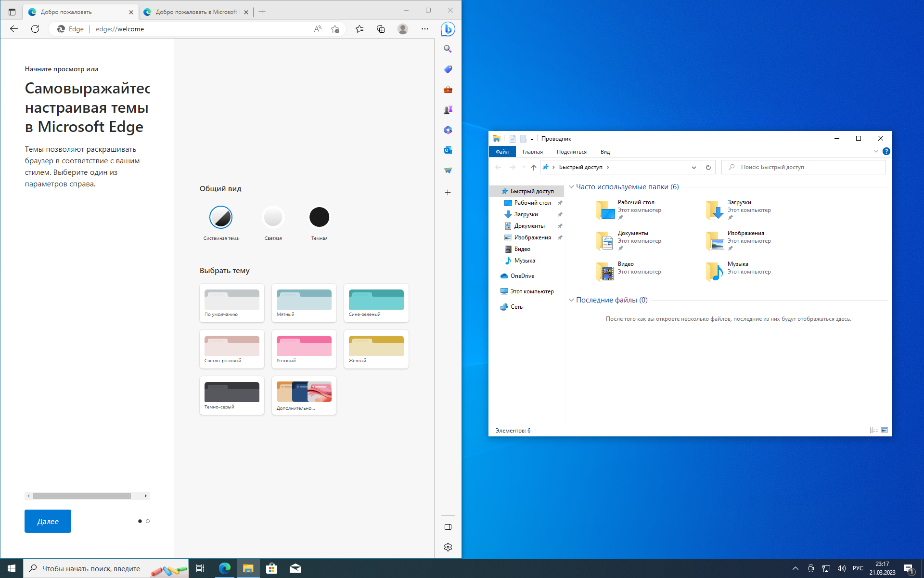Go up one level in Explorer
Viewport: 924px width, 578px height.
[533, 167]
